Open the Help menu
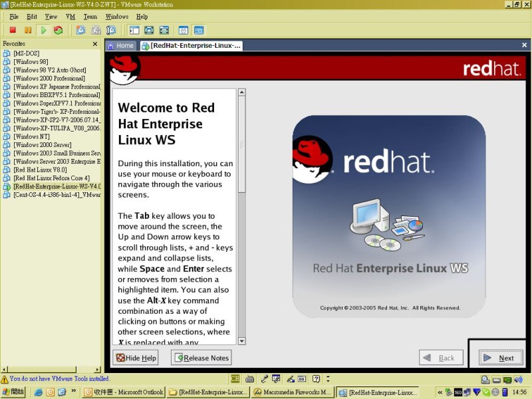 (x=142, y=17)
